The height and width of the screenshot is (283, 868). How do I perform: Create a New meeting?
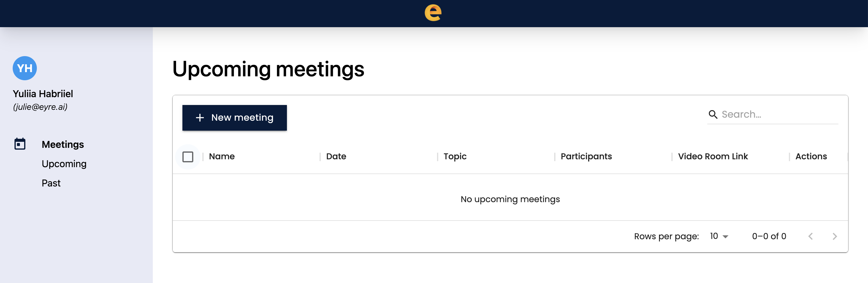point(235,118)
